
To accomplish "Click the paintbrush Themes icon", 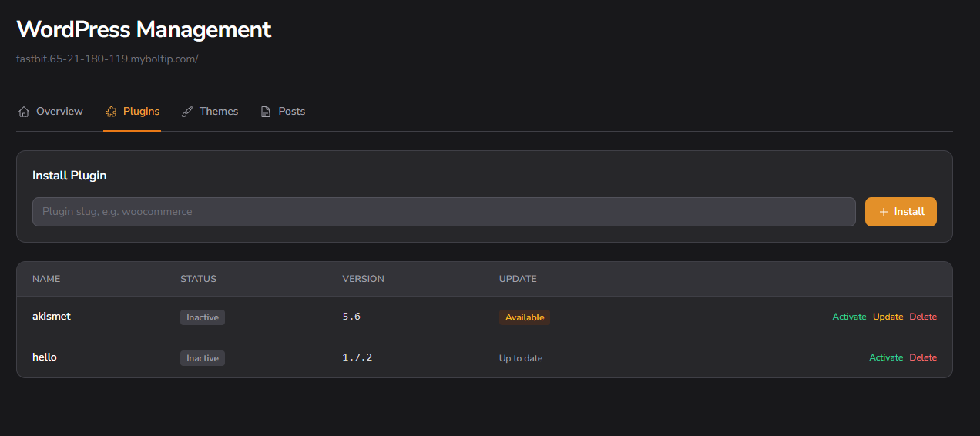I will click(x=187, y=112).
